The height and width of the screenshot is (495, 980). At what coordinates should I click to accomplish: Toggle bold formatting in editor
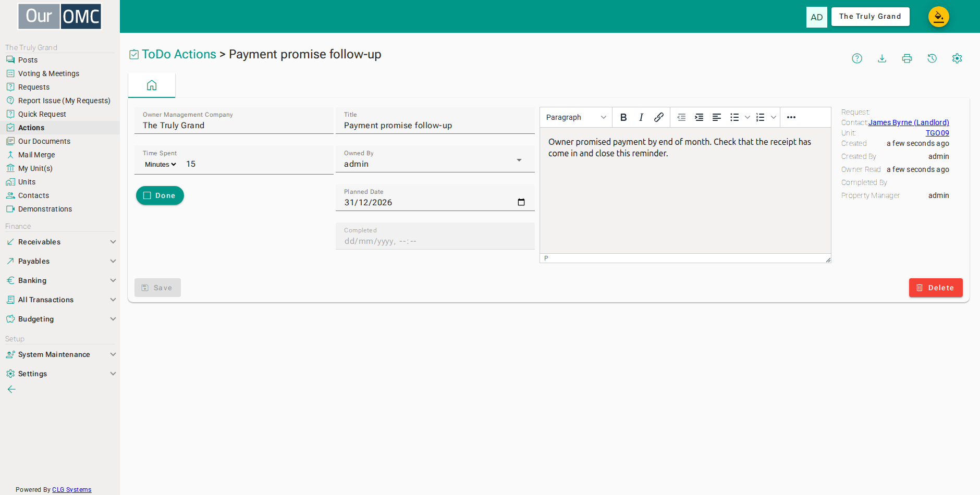click(623, 117)
